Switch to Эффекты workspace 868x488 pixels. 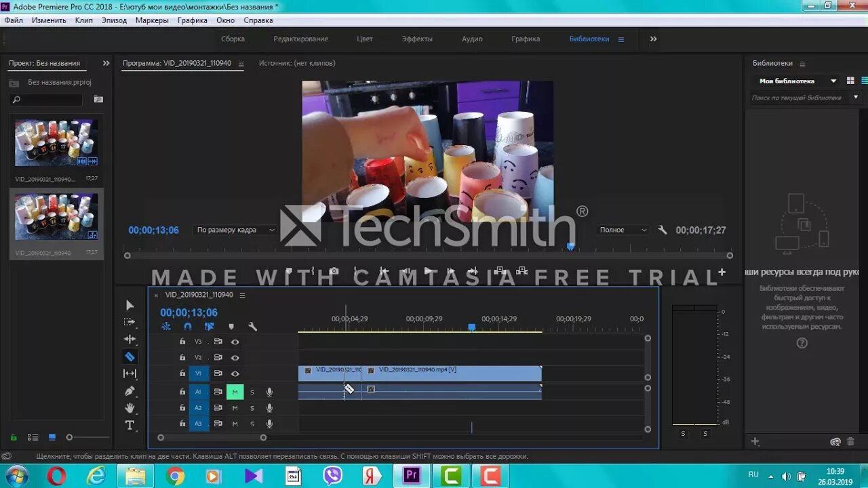tap(417, 39)
